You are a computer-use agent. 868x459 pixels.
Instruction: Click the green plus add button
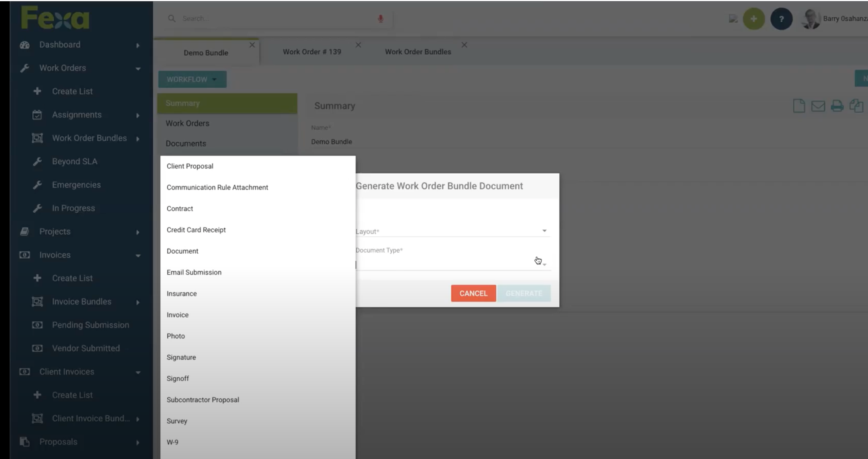click(x=754, y=19)
